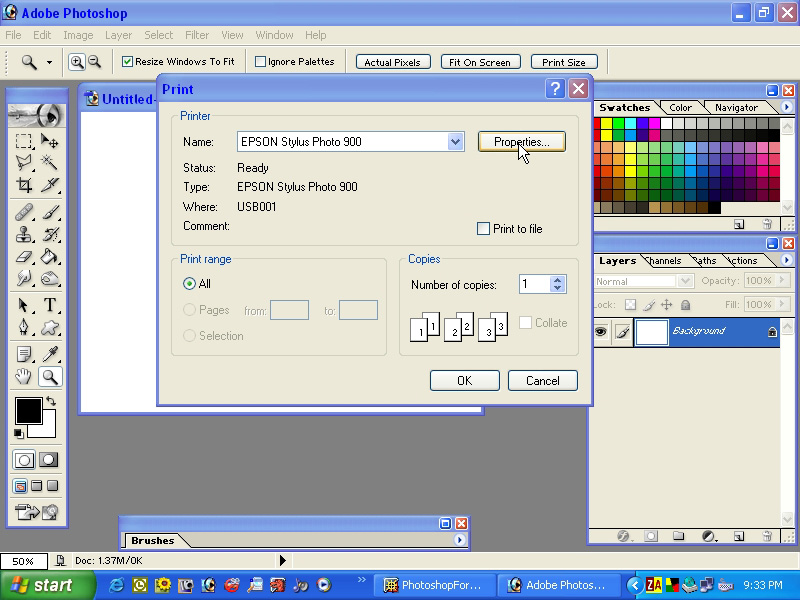Click the Properties button
Screen dimensions: 800x600
click(522, 141)
